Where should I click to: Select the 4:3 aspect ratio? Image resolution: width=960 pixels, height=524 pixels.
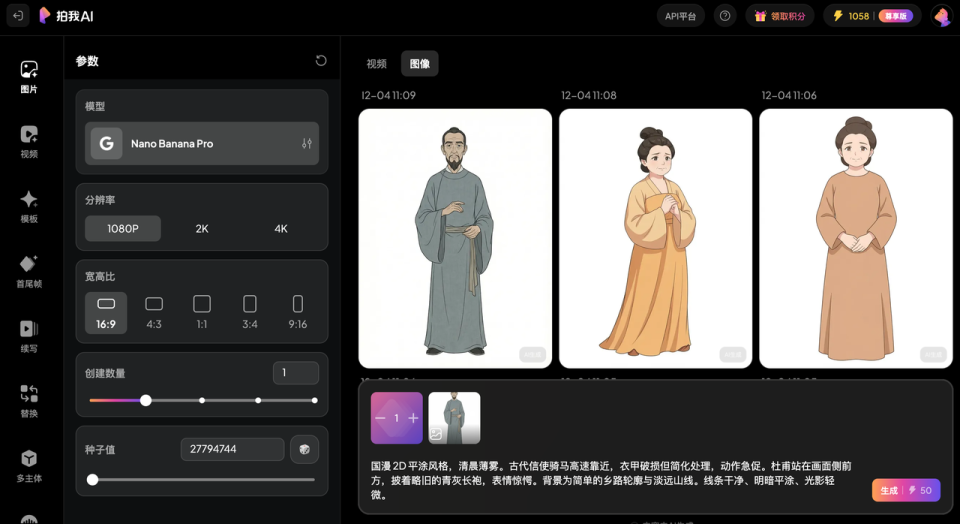point(154,313)
